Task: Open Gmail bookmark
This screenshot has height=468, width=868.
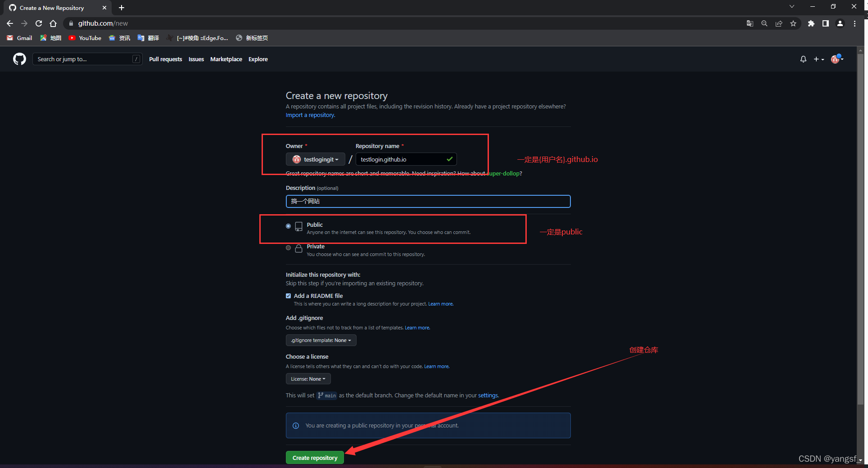Action: pyautogui.click(x=20, y=38)
